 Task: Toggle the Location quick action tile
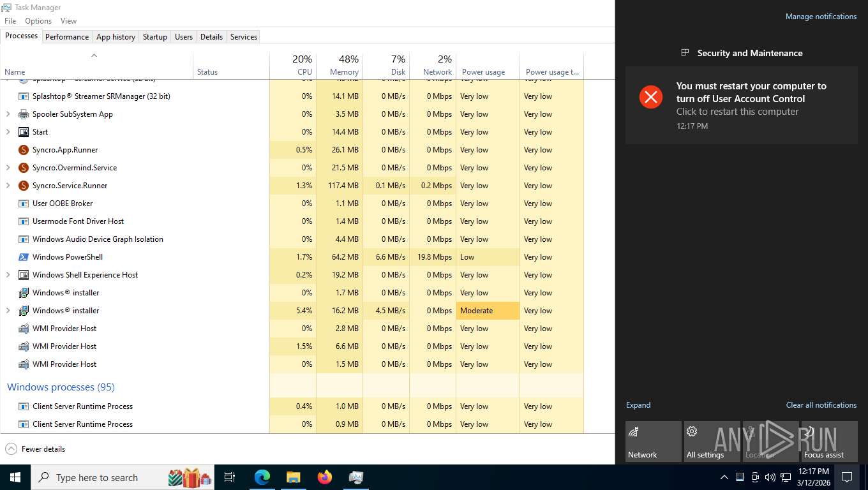pos(771,442)
